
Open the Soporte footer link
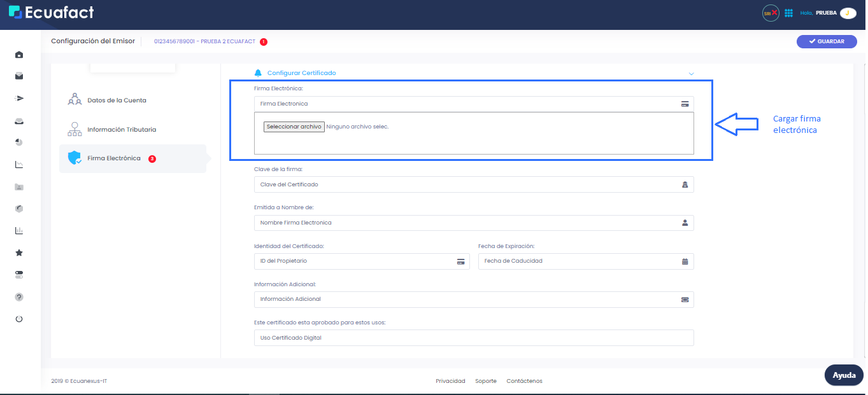pyautogui.click(x=485, y=380)
